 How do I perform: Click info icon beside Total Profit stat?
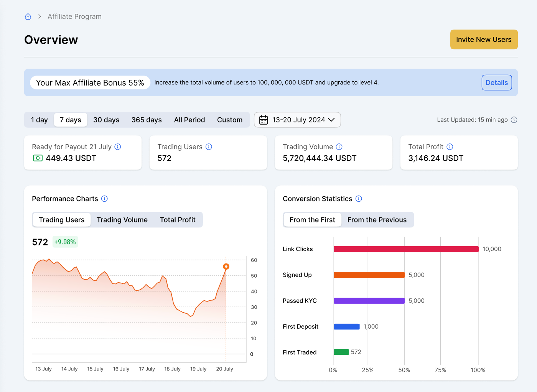click(450, 147)
